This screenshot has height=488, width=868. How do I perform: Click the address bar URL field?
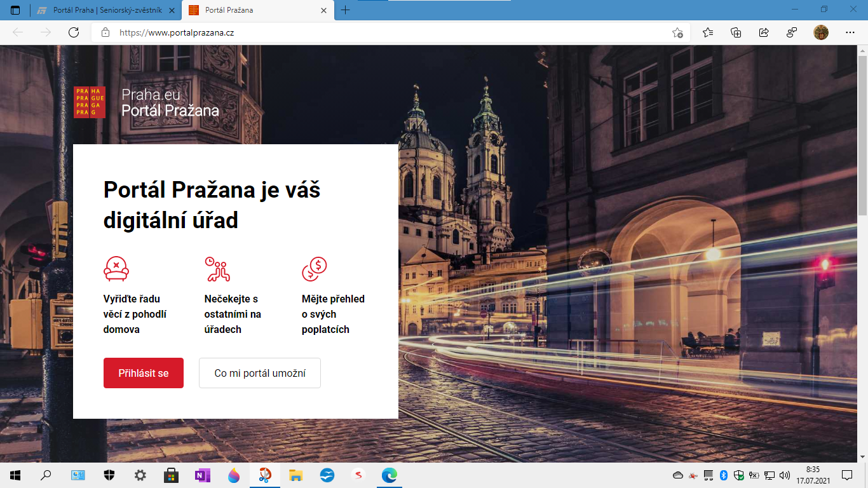tap(381, 33)
